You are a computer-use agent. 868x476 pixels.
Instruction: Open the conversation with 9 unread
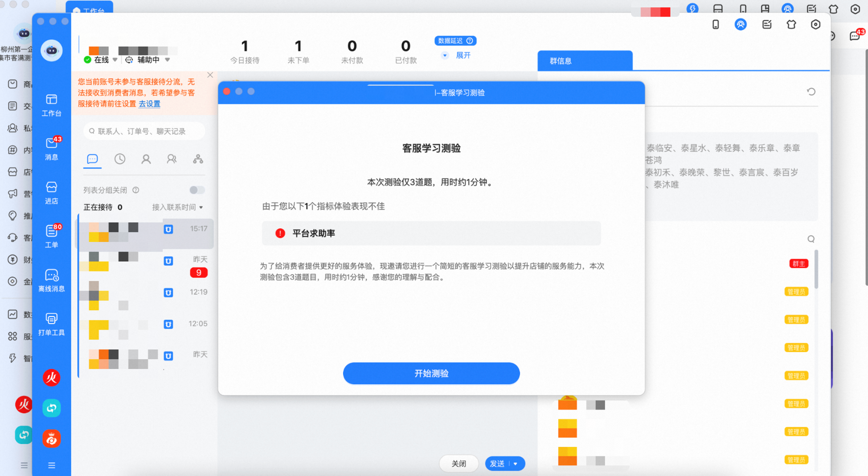coord(146,266)
